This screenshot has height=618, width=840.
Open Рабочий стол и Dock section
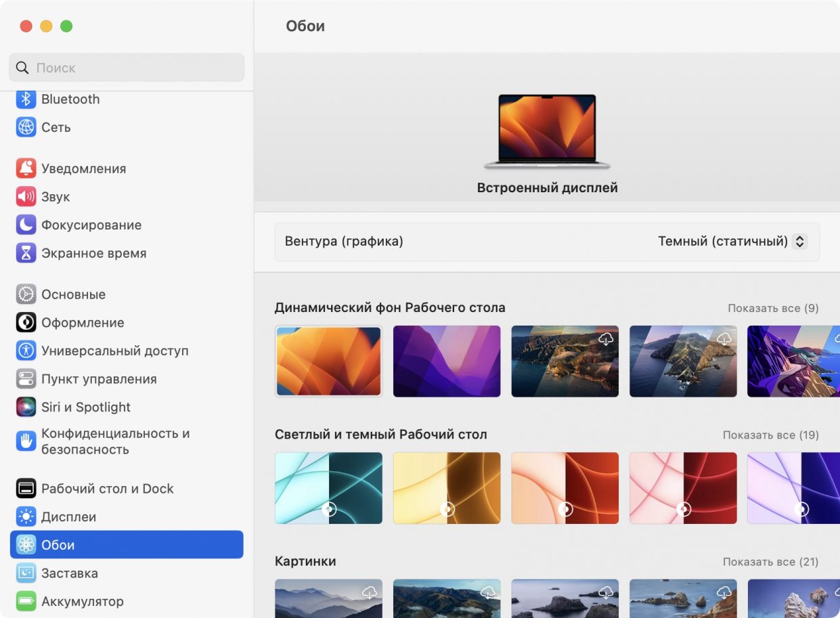point(127,489)
